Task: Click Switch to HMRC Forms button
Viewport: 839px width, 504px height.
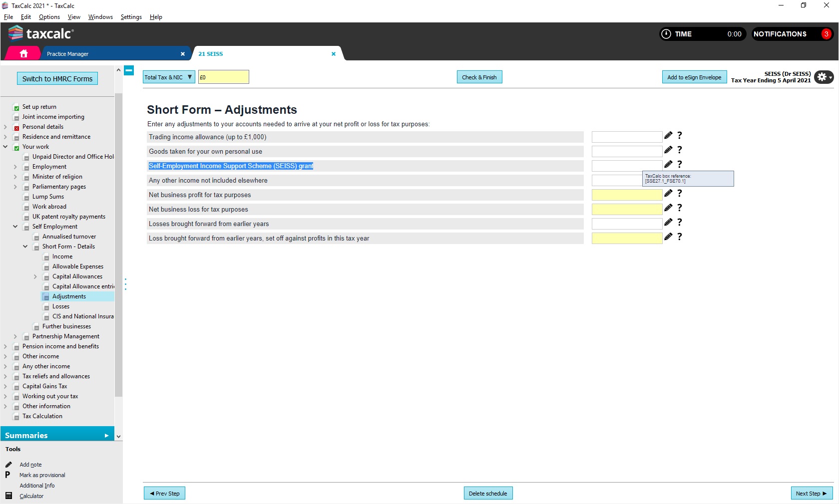Action: (57, 79)
